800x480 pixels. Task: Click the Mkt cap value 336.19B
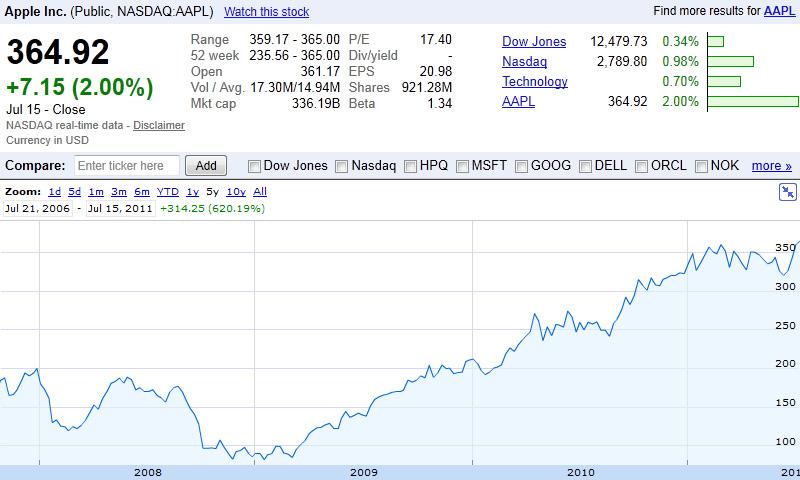point(316,104)
